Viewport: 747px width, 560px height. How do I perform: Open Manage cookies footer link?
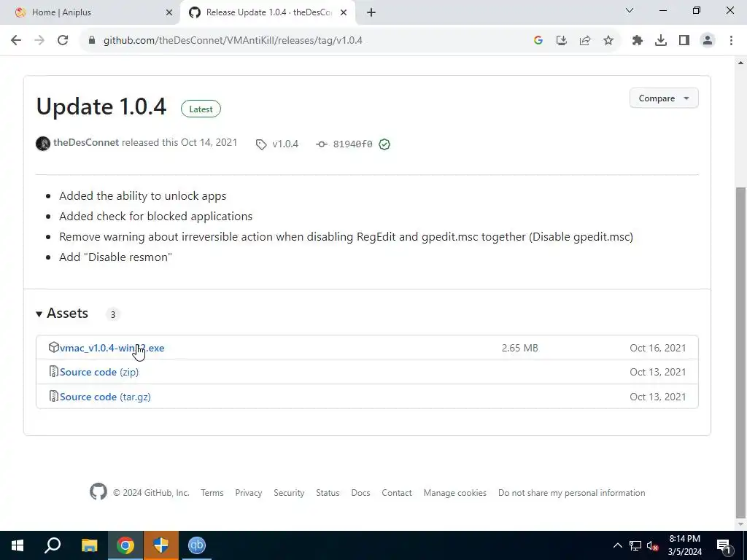point(455,492)
